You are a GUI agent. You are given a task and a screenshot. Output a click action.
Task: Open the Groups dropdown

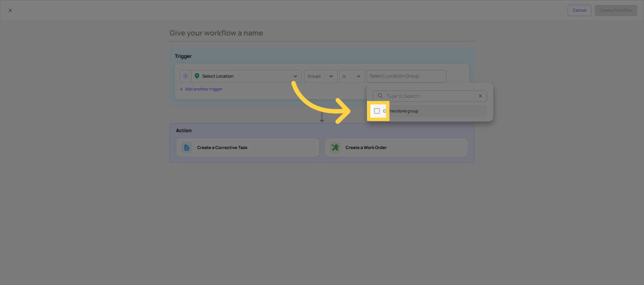coord(321,76)
